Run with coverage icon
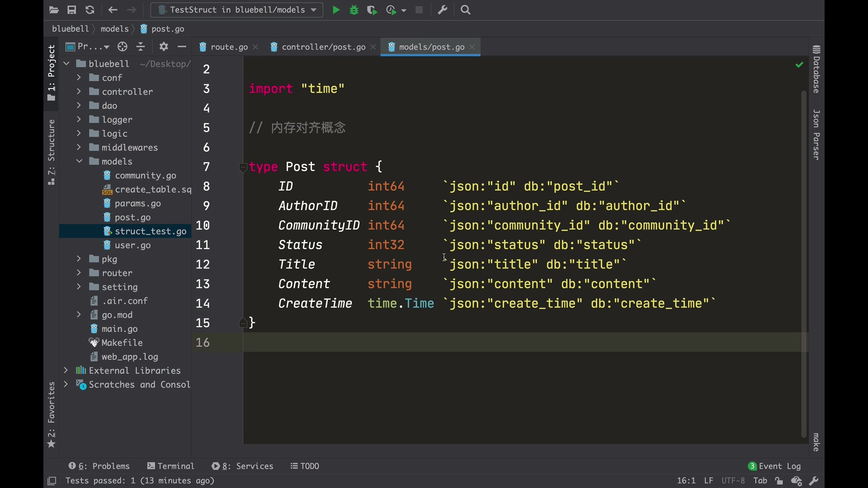868x488 pixels. pyautogui.click(x=372, y=10)
